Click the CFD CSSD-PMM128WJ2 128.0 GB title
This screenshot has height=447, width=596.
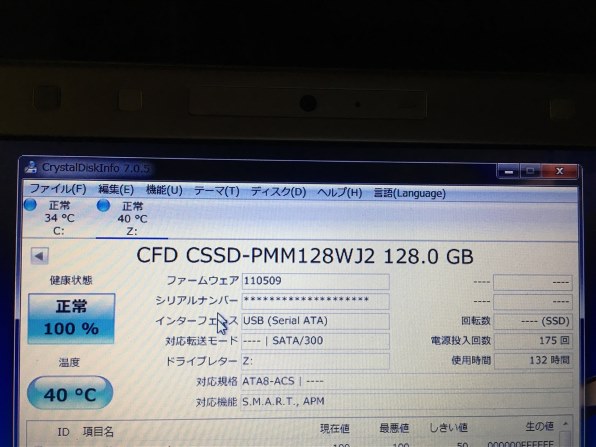pos(305,256)
